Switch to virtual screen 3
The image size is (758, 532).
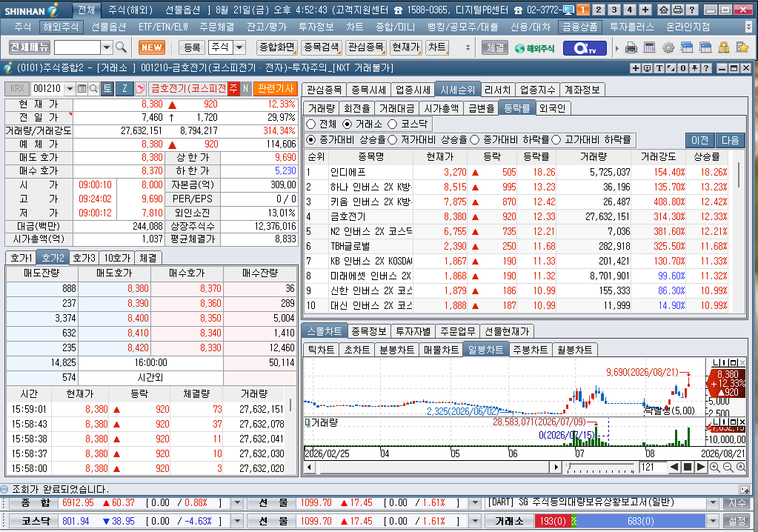coord(614,9)
